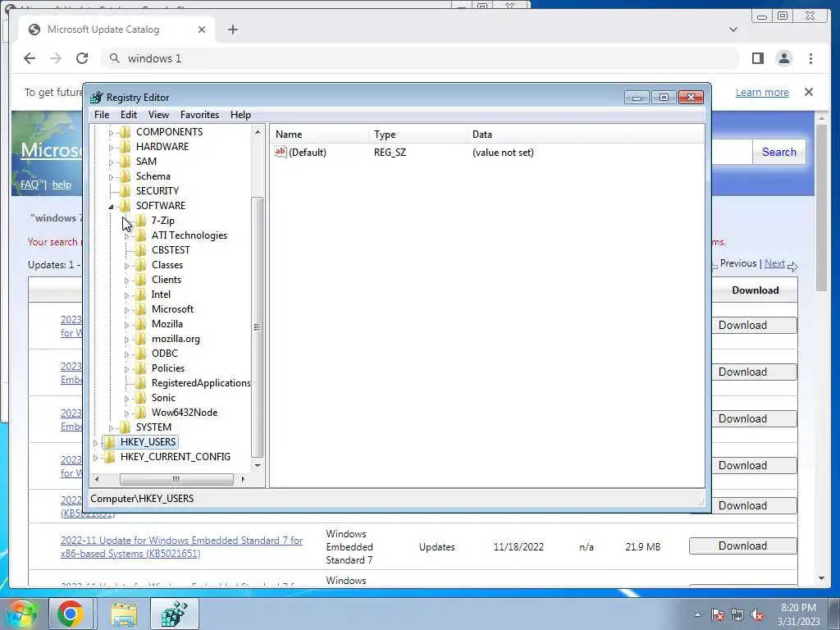Viewport: 840px width, 630px height.
Task: Select the Mozilla key folder icon
Action: click(140, 323)
